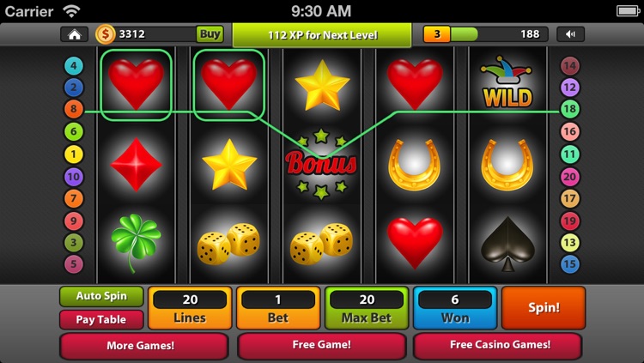Hit the Spin! button
The width and height of the screenshot is (644, 363).
(x=544, y=308)
